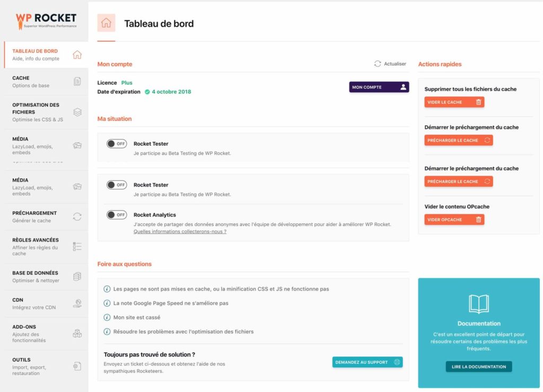This screenshot has height=392, width=543.
Task: Click the layers icon for Optimisation des fichiers
Action: tap(77, 112)
